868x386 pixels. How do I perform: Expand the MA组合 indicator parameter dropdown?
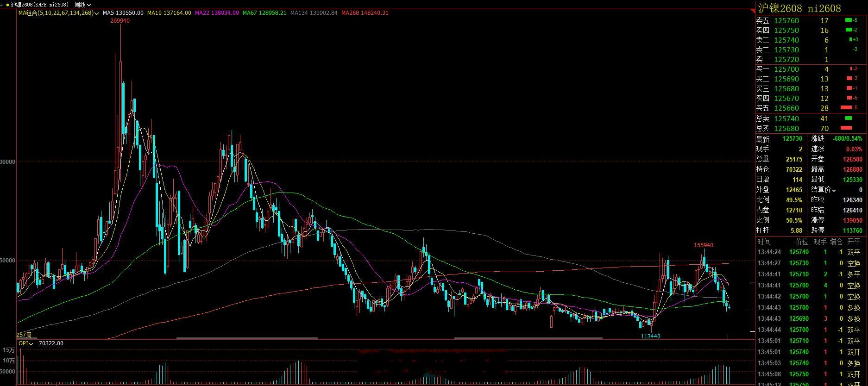(97, 13)
